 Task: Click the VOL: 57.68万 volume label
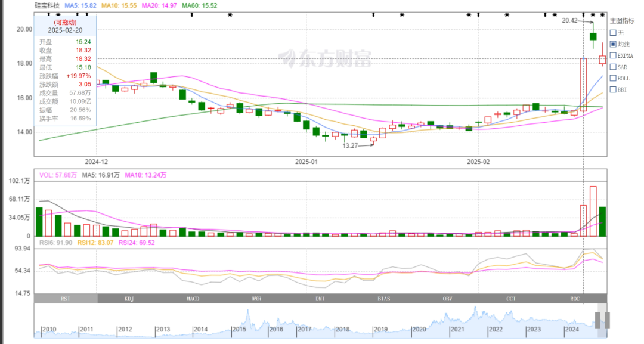point(58,175)
